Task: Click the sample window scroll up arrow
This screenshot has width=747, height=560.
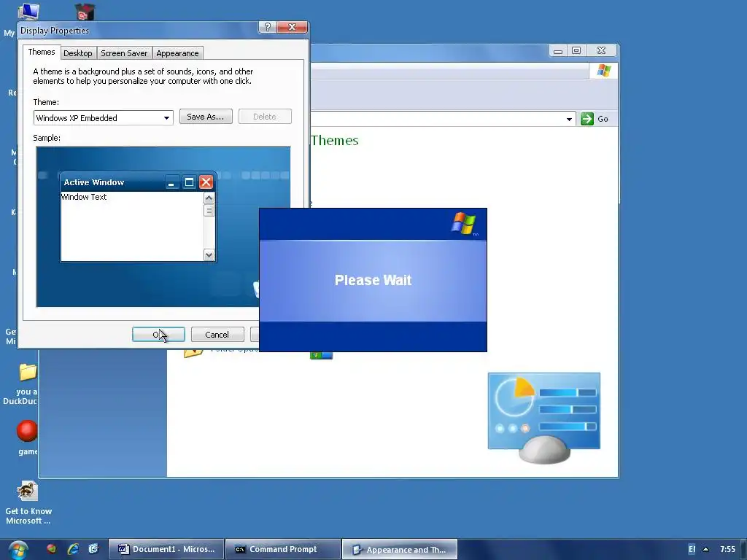Action: pyautogui.click(x=209, y=198)
